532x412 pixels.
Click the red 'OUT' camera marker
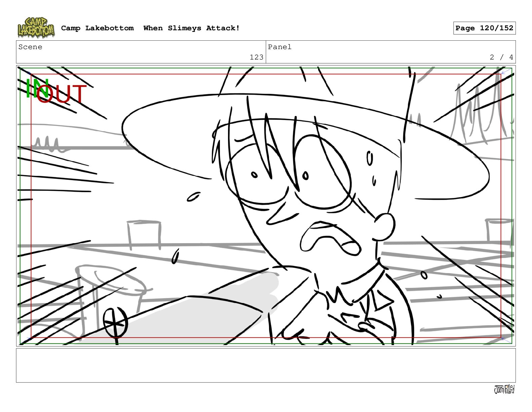point(61,94)
